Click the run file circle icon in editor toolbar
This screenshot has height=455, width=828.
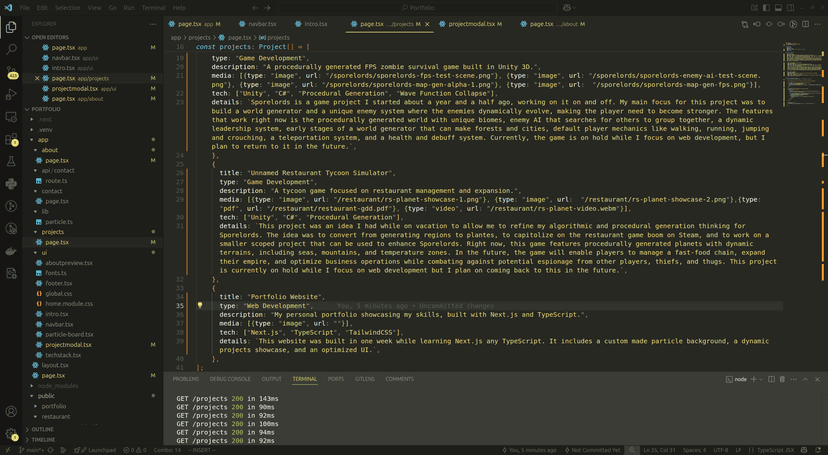point(793,24)
